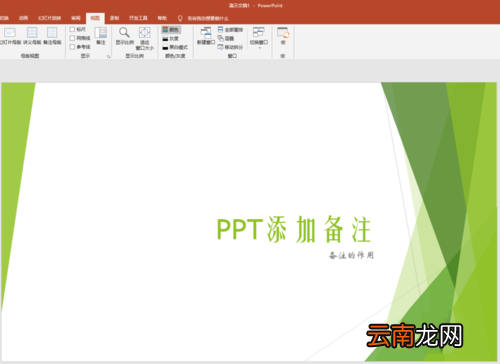500x364 pixels.
Task: Toggle the Notes (备注) pane button
Action: point(101,36)
